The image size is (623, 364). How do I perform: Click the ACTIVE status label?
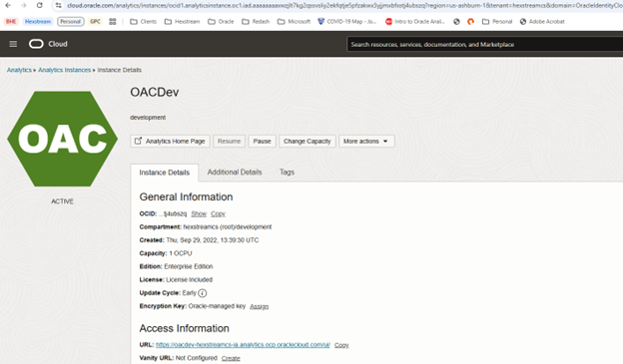tap(62, 201)
